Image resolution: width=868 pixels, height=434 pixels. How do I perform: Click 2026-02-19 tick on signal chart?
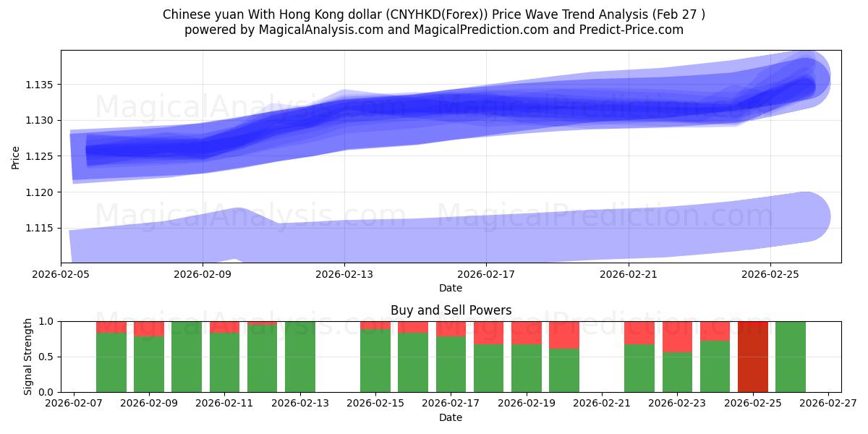click(x=526, y=404)
